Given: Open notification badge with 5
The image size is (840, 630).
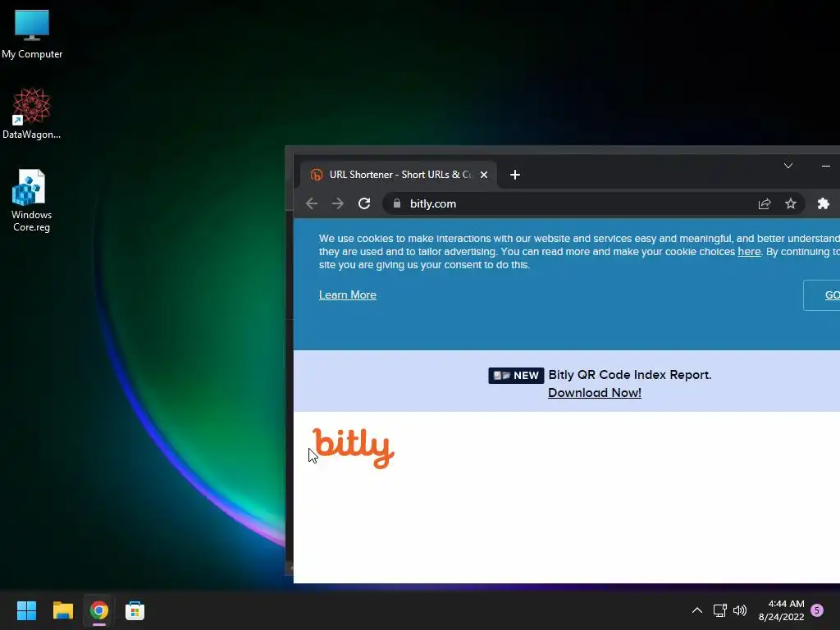Looking at the screenshot, I should (817, 610).
